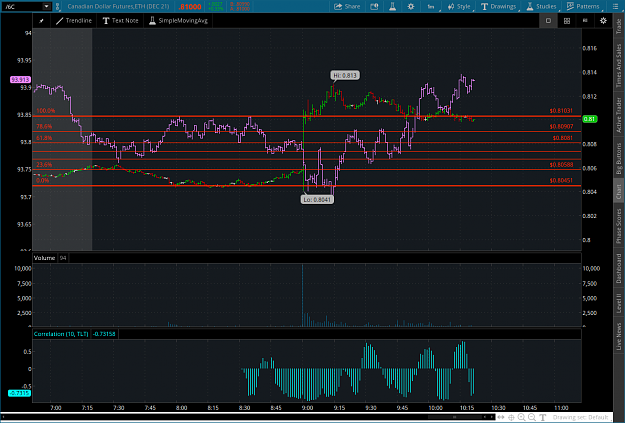
Task: Select the Trendline drawing tool
Action: (74, 21)
